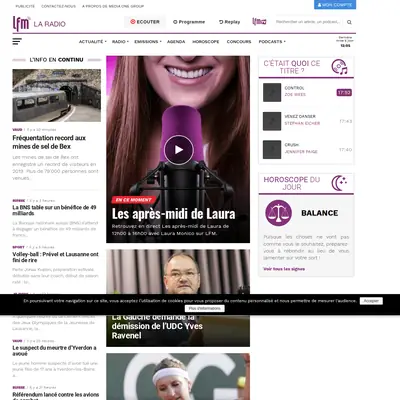
Task: Open the tennis player photo article
Action: 178,377
